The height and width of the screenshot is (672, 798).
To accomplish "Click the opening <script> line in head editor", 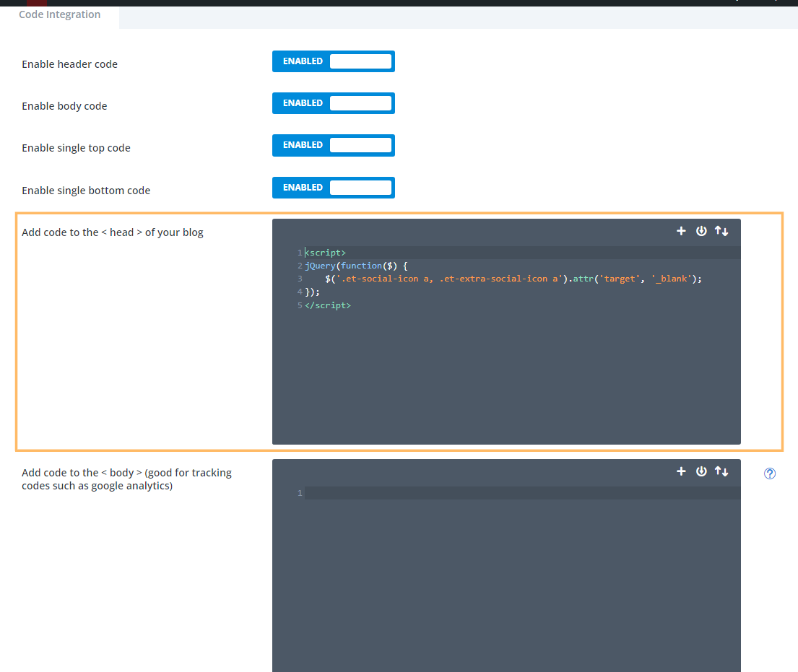I will point(325,253).
